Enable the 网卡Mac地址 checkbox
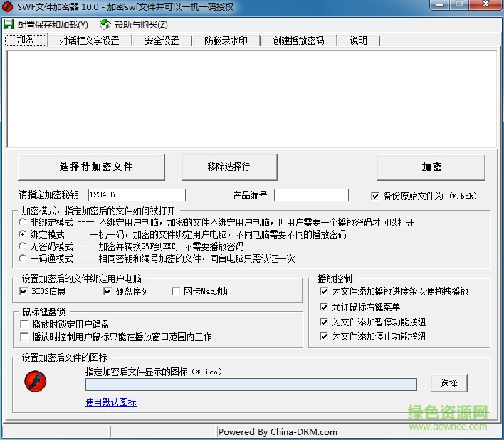Screen dimensions: 504x440 tap(177, 291)
